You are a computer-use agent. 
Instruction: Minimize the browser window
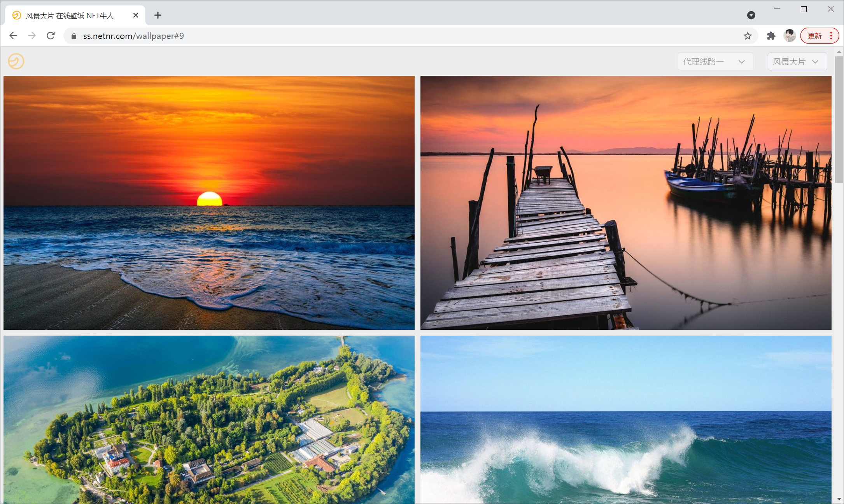coord(777,9)
